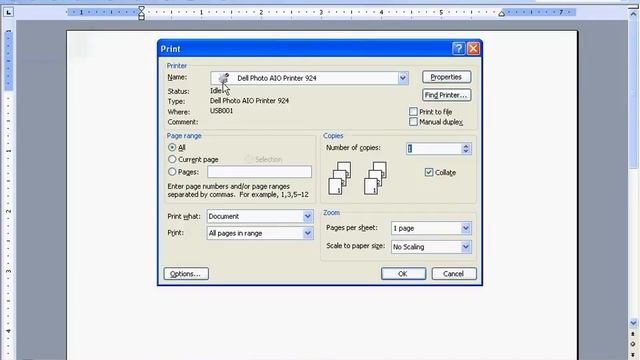This screenshot has width=640, height=360.
Task: Open the printer Name dropdown
Action: coord(403,78)
